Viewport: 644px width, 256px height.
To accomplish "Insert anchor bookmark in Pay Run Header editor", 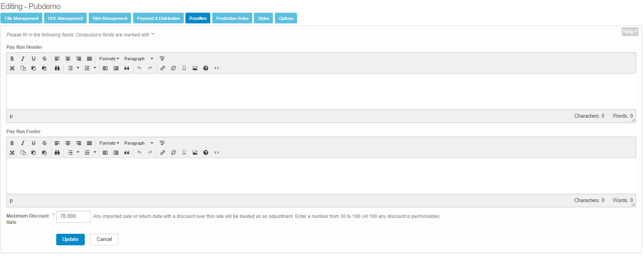I will pyautogui.click(x=184, y=68).
